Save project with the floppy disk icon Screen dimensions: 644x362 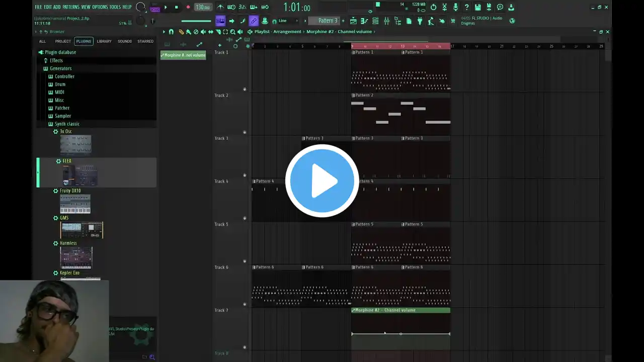(x=478, y=7)
